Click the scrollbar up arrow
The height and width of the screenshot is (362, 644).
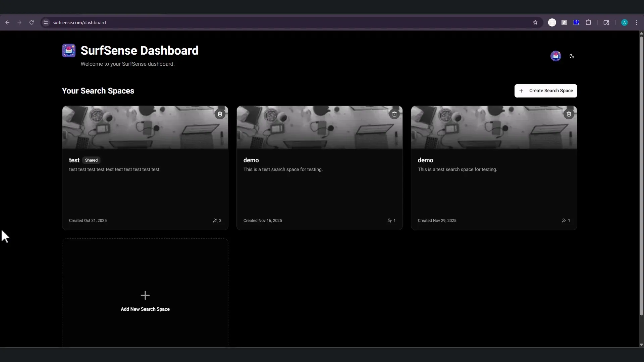click(641, 33)
